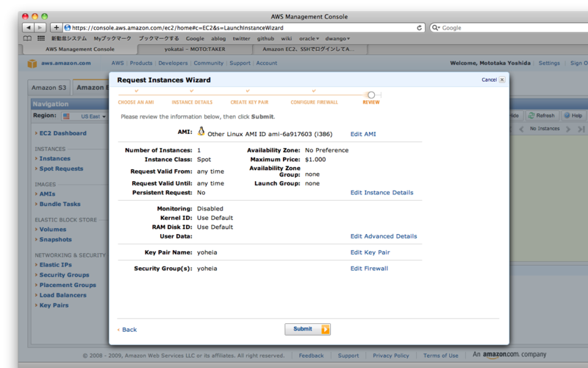Click the Feedback footer link

pos(311,355)
